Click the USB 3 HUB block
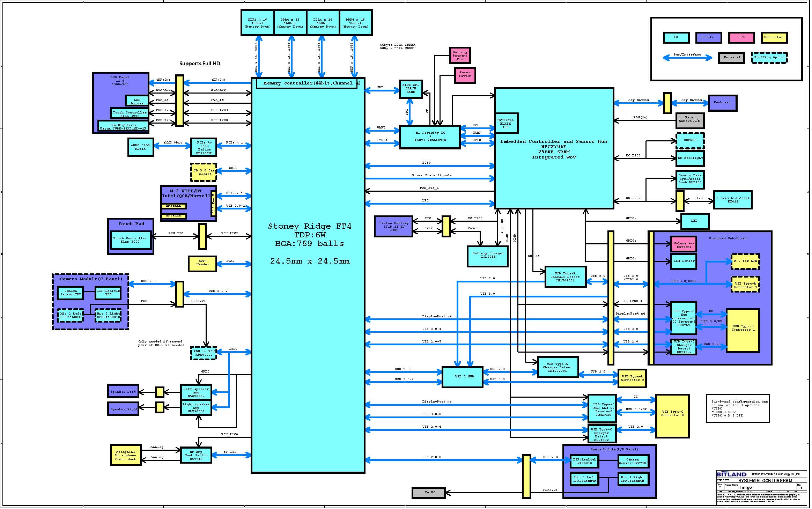Screen dimensions: 812x509 (x=462, y=377)
